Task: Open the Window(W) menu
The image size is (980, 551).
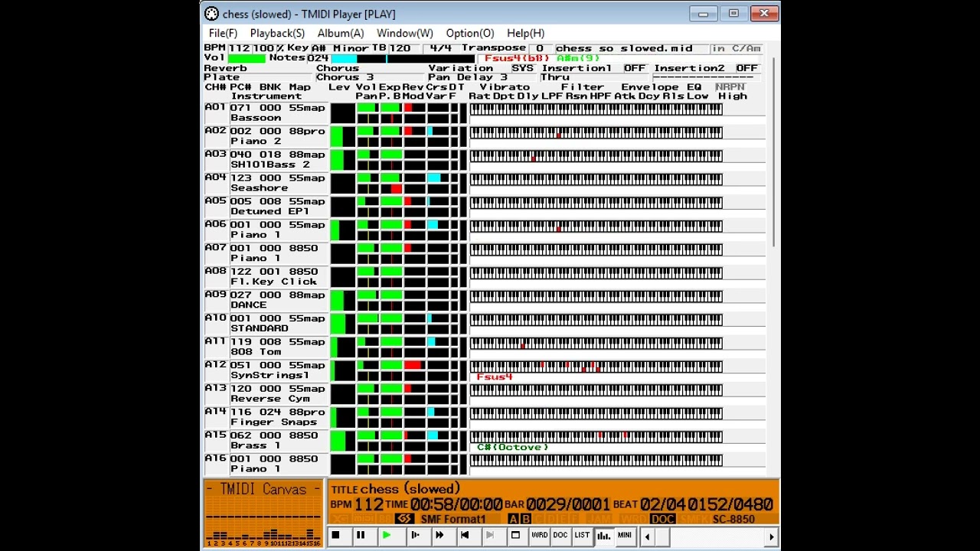Action: [404, 33]
